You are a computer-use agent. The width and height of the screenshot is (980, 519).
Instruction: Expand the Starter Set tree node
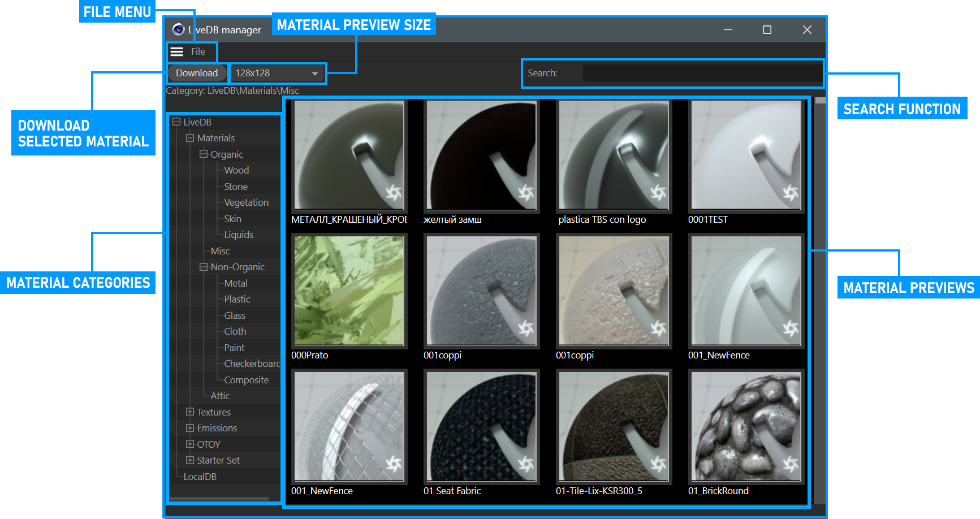(190, 460)
